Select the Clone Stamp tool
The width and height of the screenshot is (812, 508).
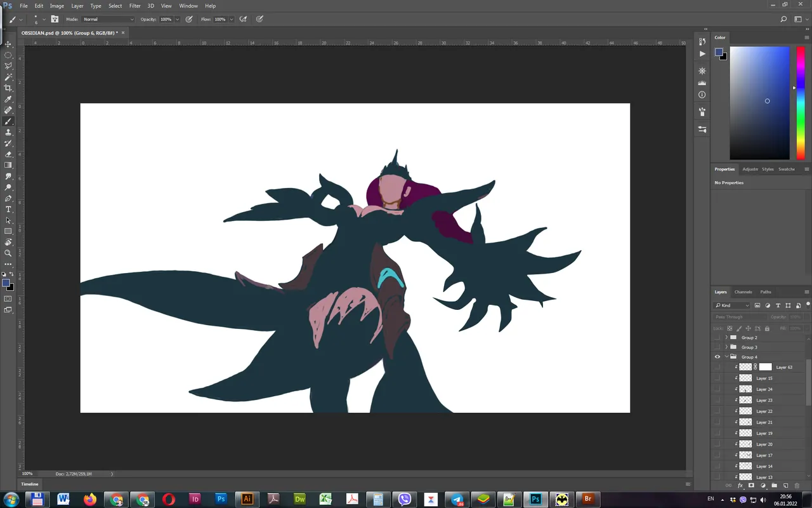pyautogui.click(x=8, y=132)
